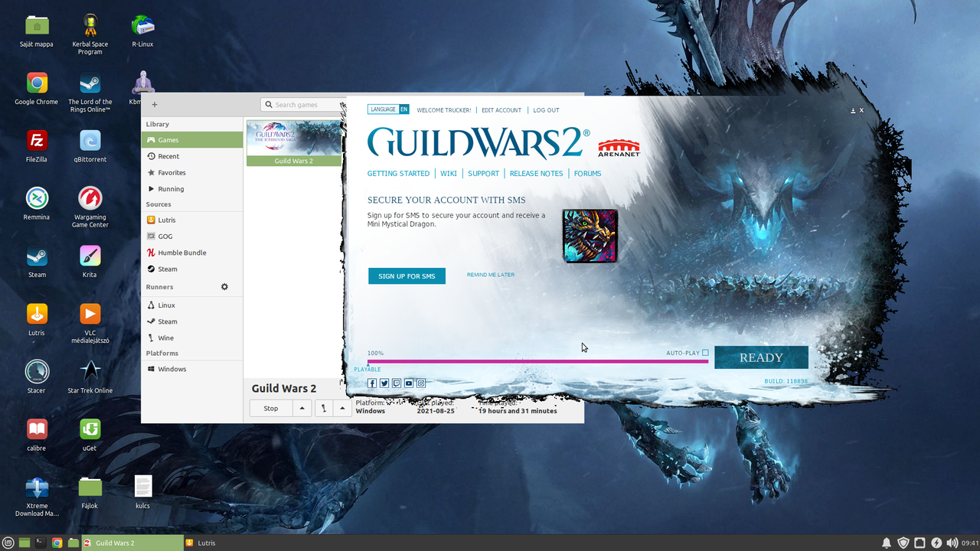Click REMIND ME LATER link
The image size is (980, 551).
pos(491,275)
